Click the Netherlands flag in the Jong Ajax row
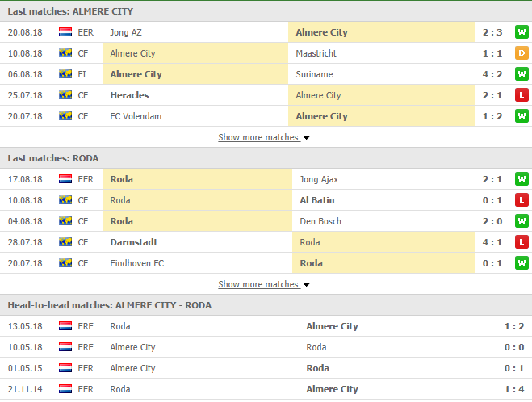 click(65, 179)
